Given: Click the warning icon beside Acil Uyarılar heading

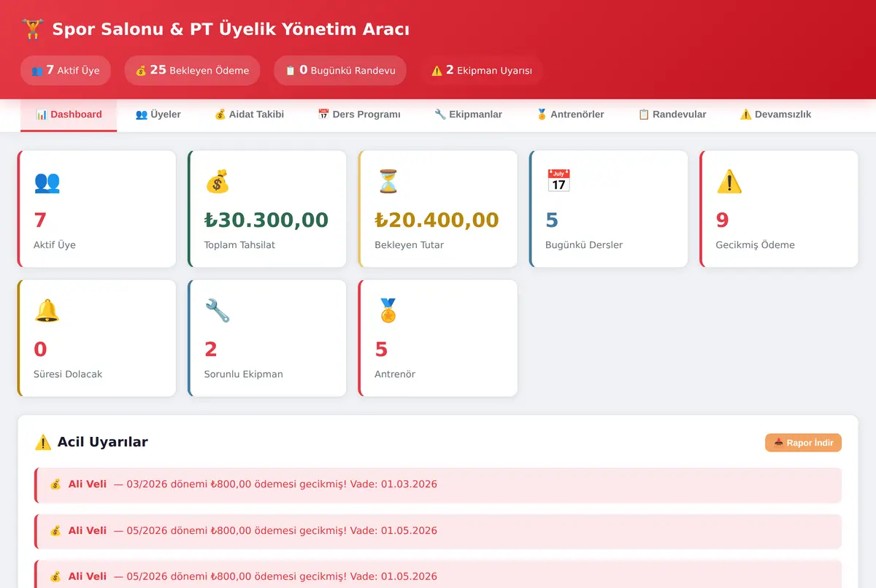Looking at the screenshot, I should click(x=43, y=442).
